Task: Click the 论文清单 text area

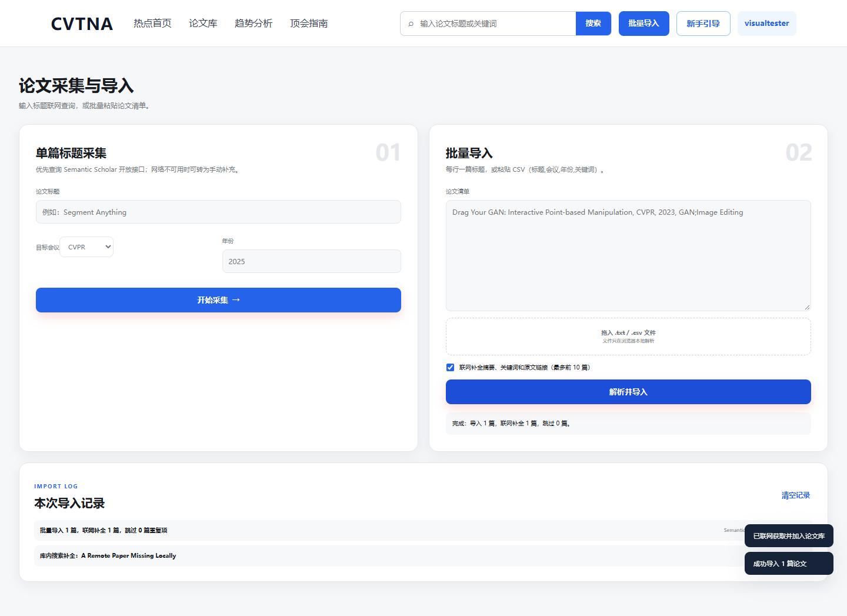Action: (x=628, y=255)
